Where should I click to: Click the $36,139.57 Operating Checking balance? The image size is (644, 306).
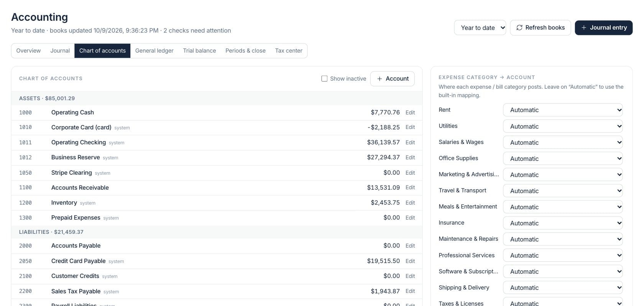(x=383, y=142)
